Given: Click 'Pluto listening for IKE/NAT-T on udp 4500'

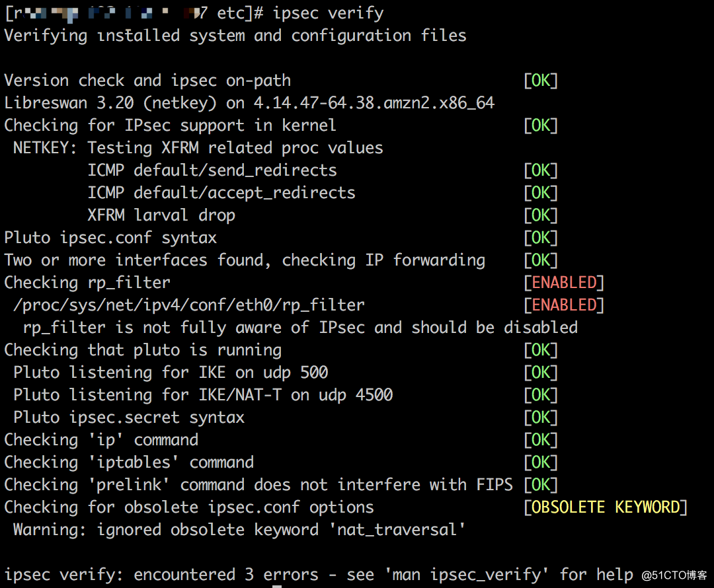Looking at the screenshot, I should pyautogui.click(x=203, y=394).
